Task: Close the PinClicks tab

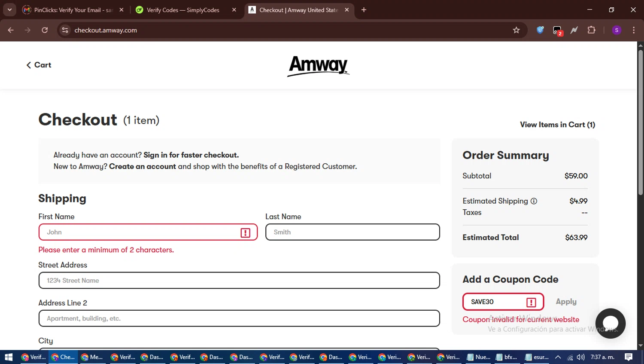Action: pyautogui.click(x=122, y=10)
